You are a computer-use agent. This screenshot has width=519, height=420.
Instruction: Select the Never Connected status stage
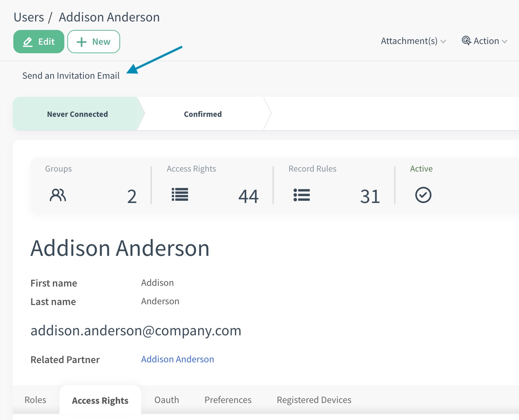click(77, 114)
